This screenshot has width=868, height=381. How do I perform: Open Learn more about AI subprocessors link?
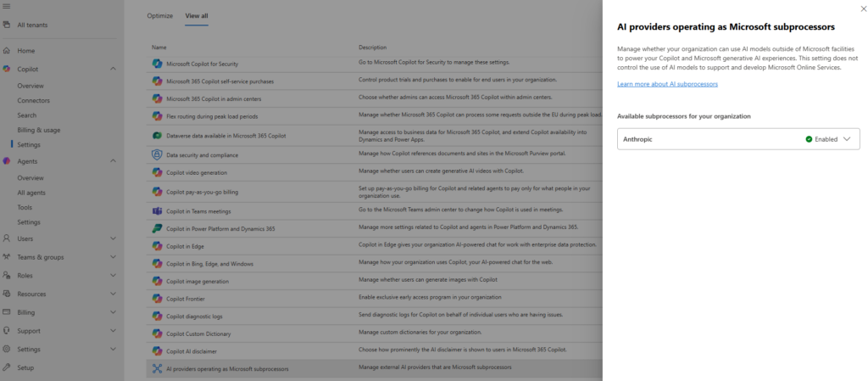(668, 84)
